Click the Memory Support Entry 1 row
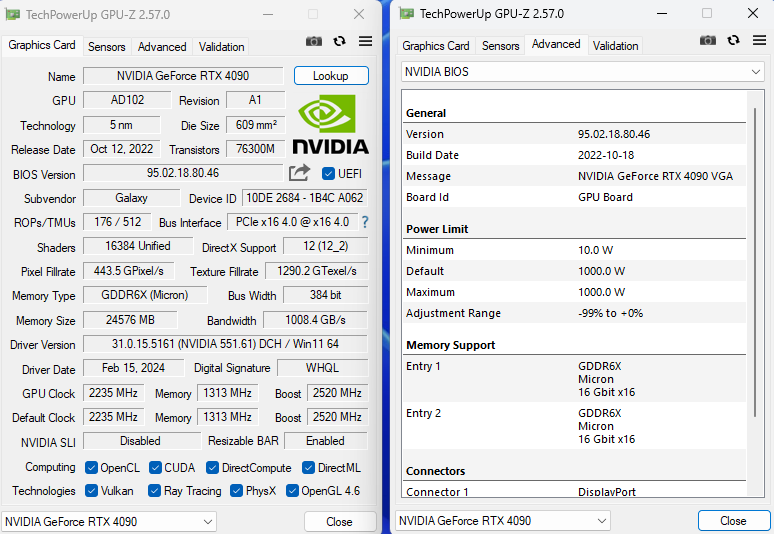Screen dimensions: 774x534 [574, 379]
